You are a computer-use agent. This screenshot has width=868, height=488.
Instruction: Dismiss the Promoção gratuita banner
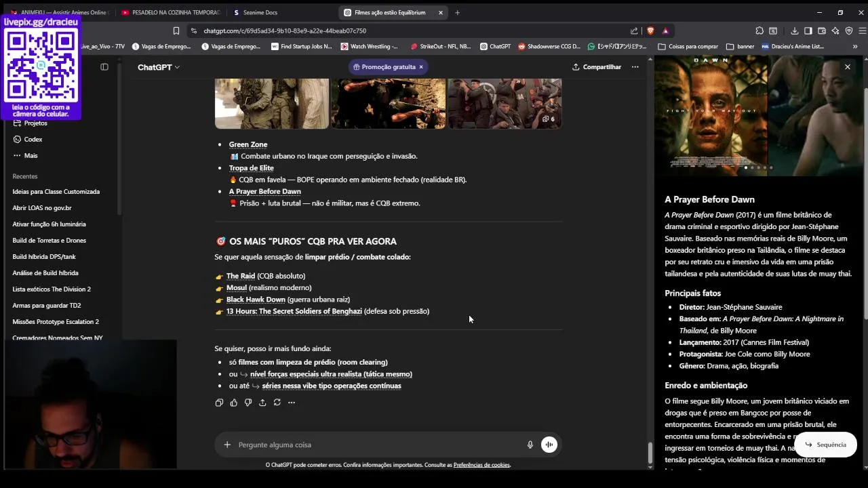(x=420, y=67)
